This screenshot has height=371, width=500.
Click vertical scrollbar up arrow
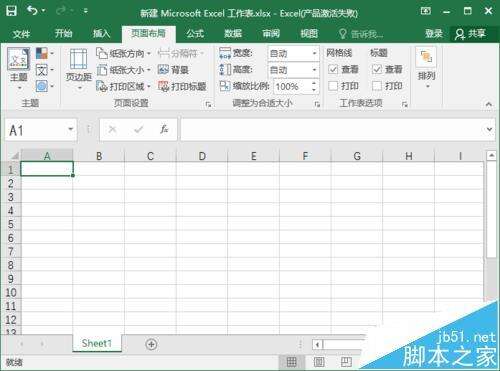click(491, 155)
